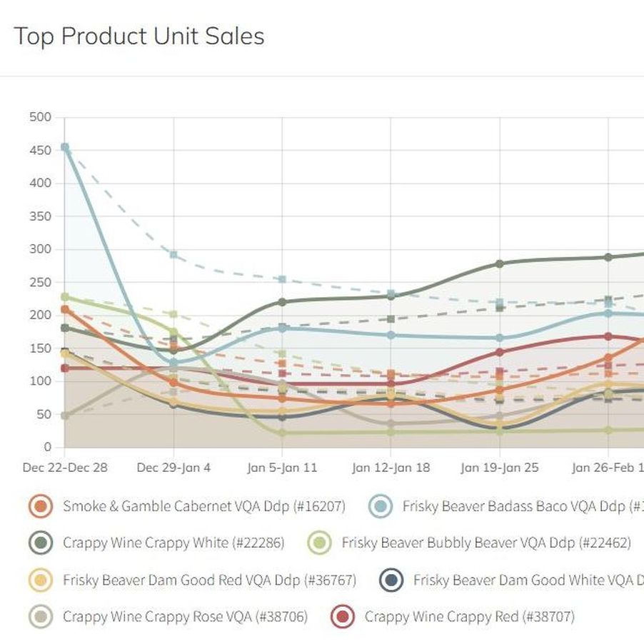644x644 pixels.
Task: Click Crappy White data point at Jan 5-Jan 11
Action: click(x=282, y=302)
